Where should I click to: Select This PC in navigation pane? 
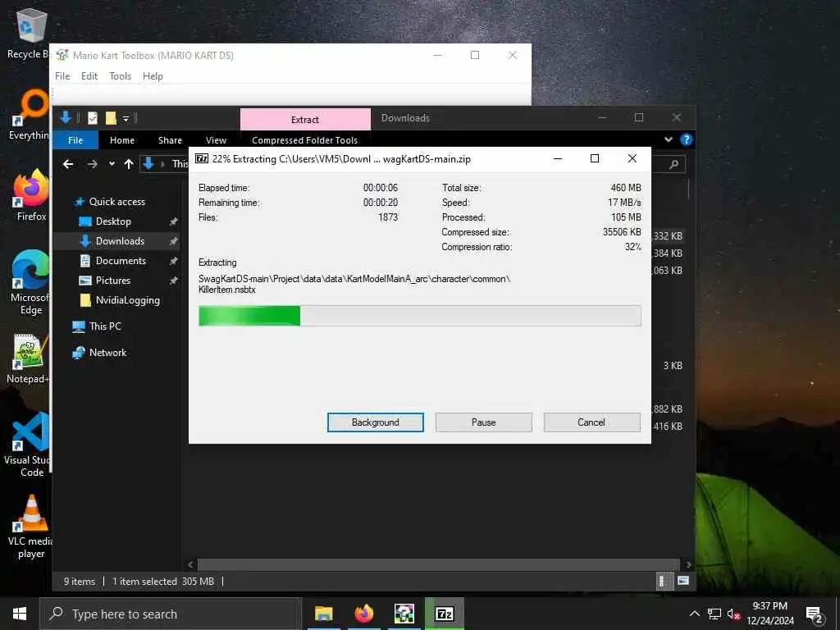(x=105, y=326)
